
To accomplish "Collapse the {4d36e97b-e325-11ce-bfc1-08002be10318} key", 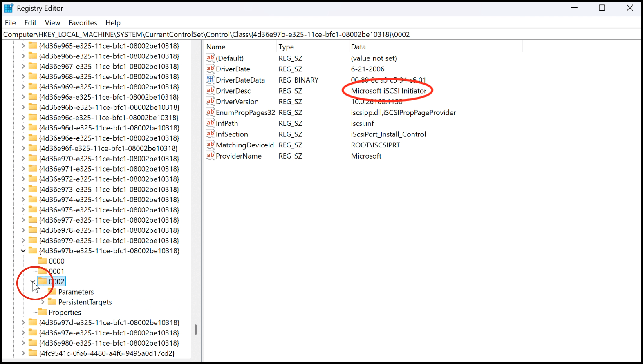I will click(23, 251).
